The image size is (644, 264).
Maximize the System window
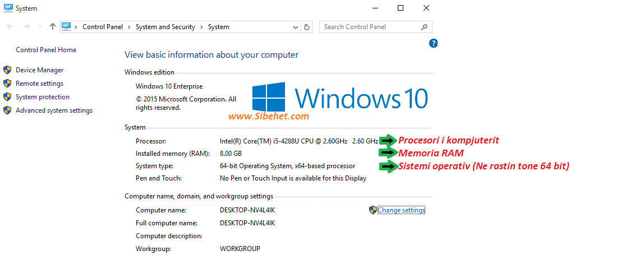[x=401, y=8]
